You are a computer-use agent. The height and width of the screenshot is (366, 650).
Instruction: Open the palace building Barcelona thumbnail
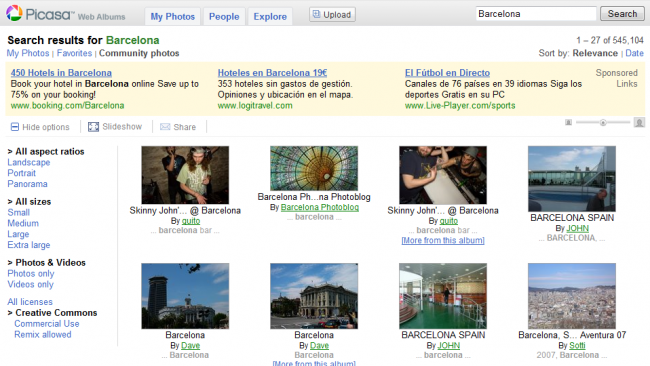[314, 296]
